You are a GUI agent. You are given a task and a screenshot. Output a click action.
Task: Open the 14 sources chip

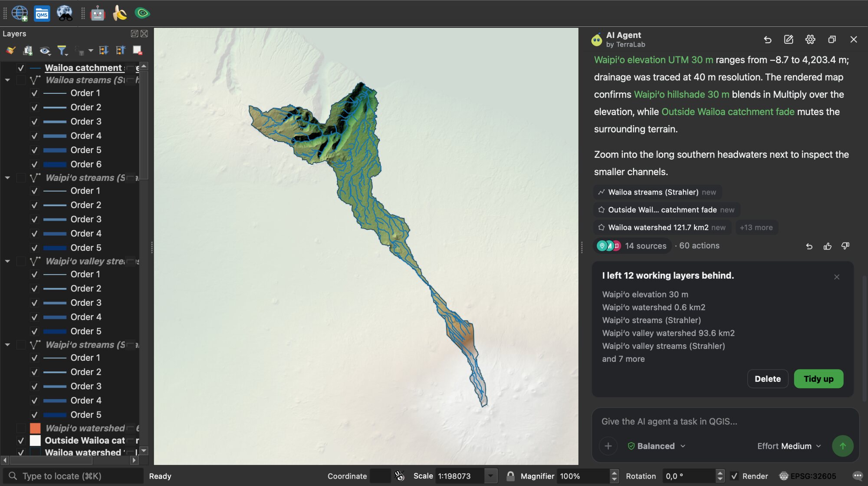tap(632, 246)
